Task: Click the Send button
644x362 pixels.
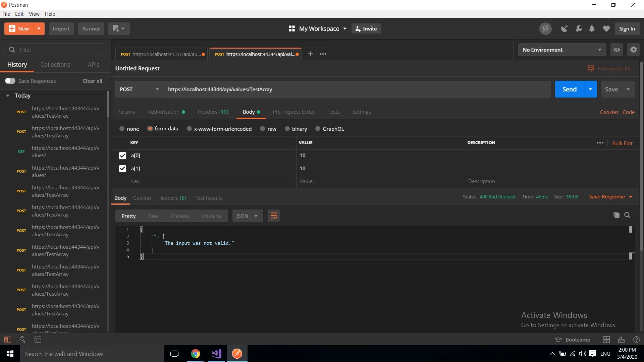Action: pyautogui.click(x=569, y=89)
